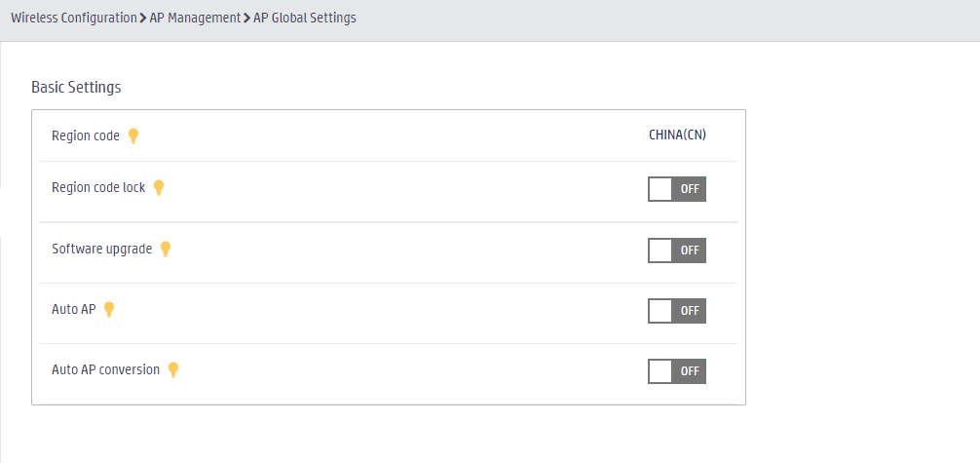Viewport: 980px width, 463px height.
Task: Click the arrow after Wireless Configuration
Action: coord(143,19)
